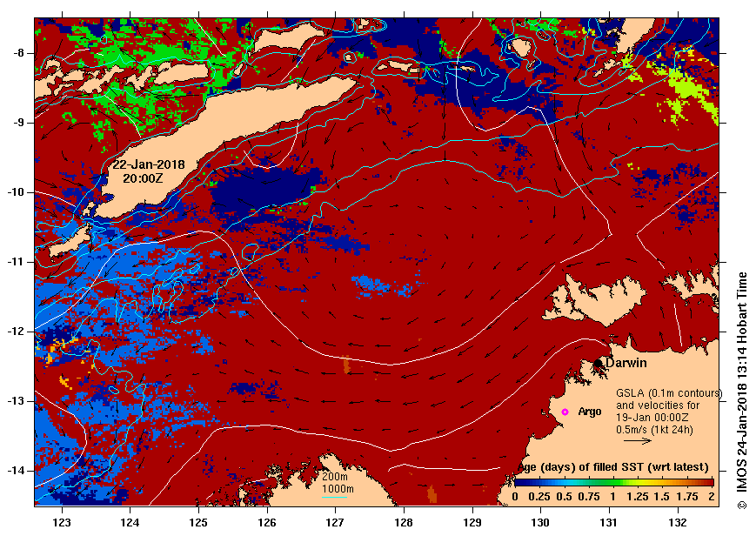
Task: Click the color bar tick label 1.75
Action: 687,497
